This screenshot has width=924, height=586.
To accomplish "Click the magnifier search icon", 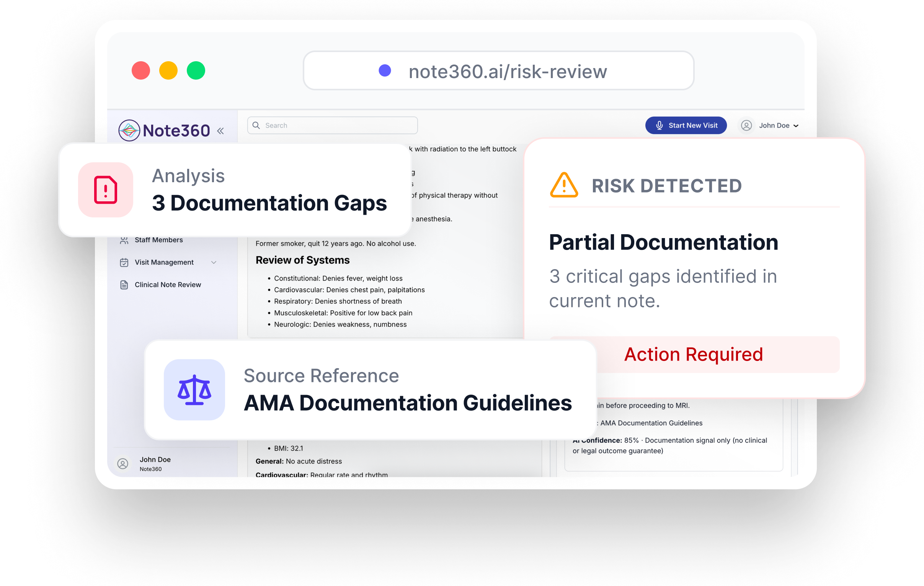I will tap(256, 126).
